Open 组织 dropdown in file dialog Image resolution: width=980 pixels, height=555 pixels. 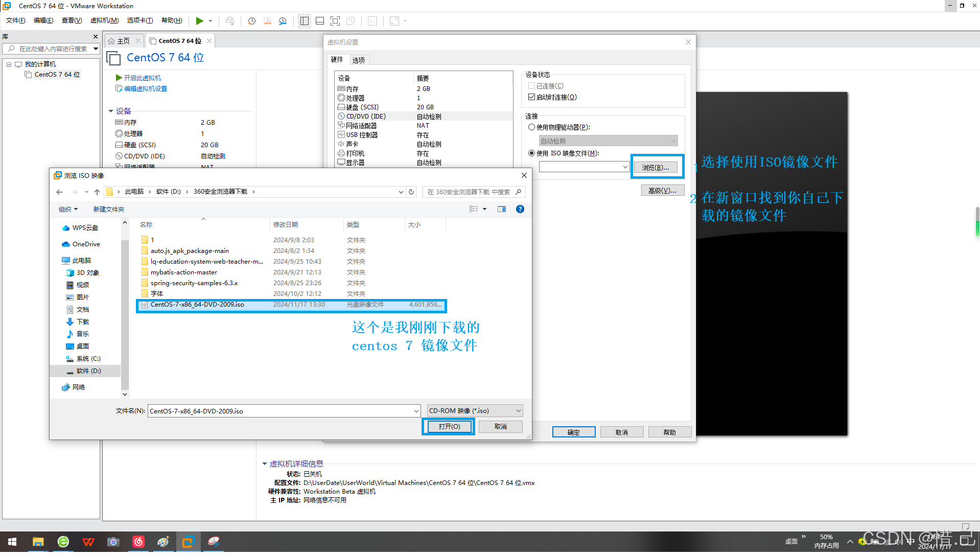click(x=68, y=210)
